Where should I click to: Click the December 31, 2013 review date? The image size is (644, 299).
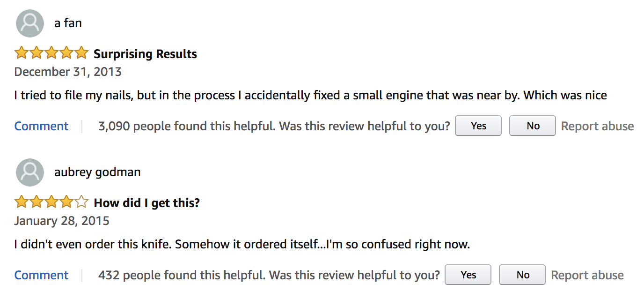[x=68, y=72]
